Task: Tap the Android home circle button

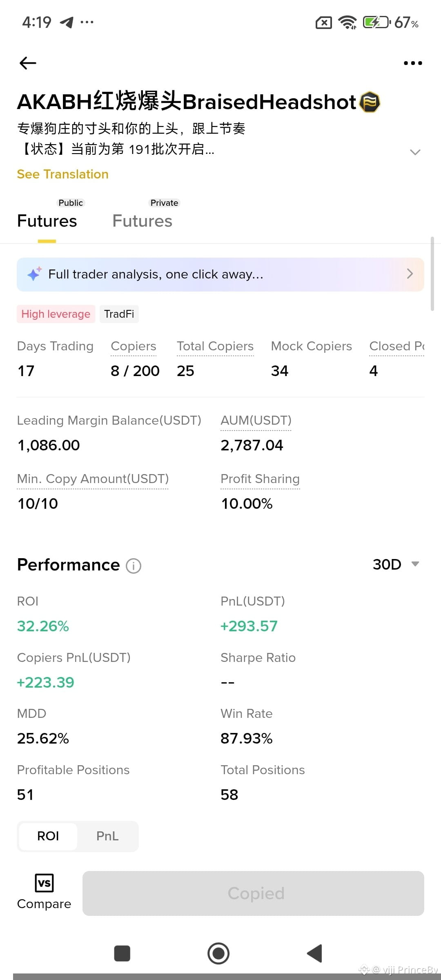Action: click(x=218, y=953)
